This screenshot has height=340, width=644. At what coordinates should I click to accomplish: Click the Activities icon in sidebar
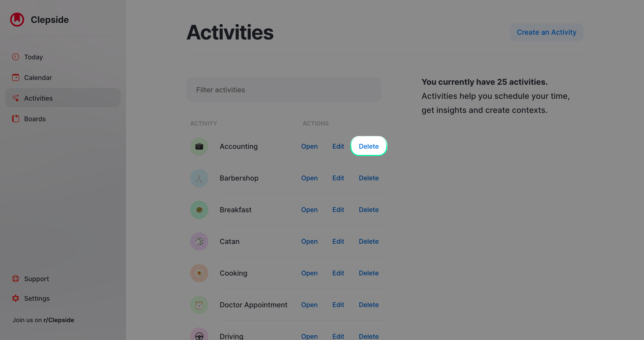click(x=15, y=98)
